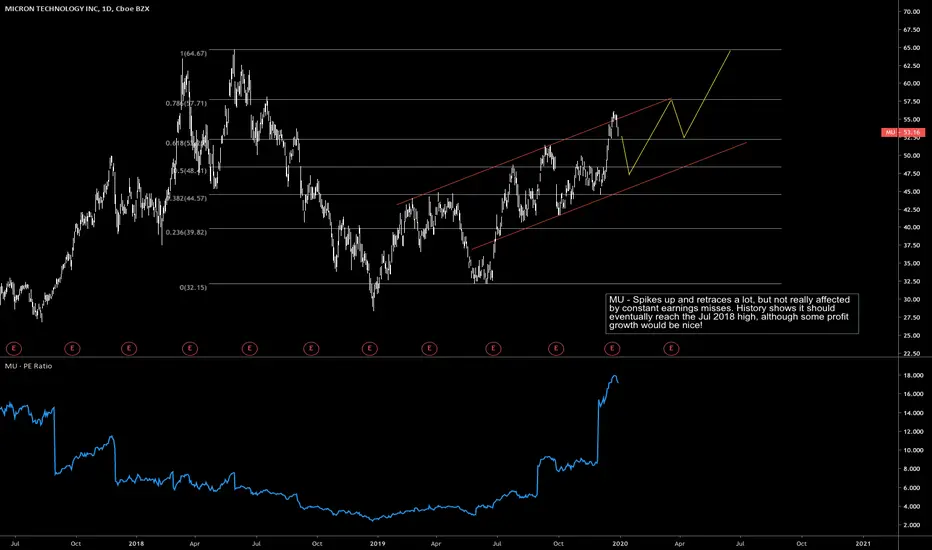
Task: Open the earnings marker just before Jul 2019
Action: click(493, 348)
